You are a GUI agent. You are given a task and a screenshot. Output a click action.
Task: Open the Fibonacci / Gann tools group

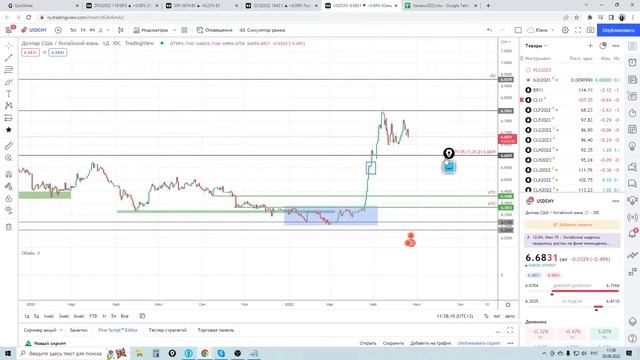[x=9, y=70]
